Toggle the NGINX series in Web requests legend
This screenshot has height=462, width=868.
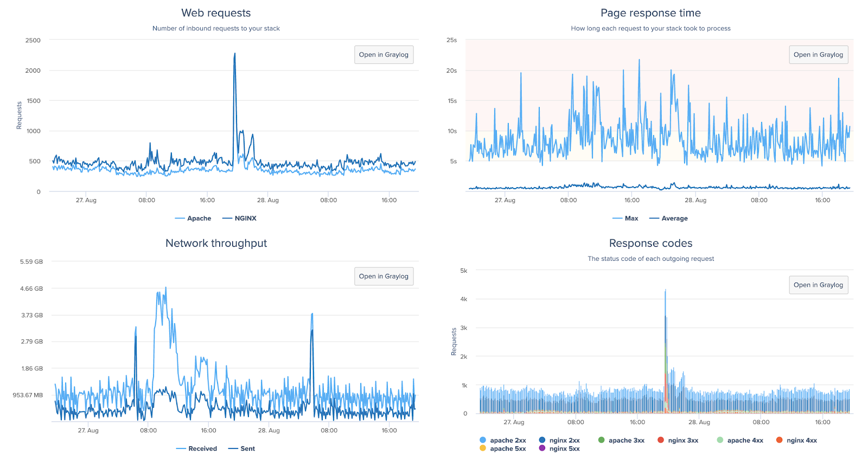coord(239,219)
